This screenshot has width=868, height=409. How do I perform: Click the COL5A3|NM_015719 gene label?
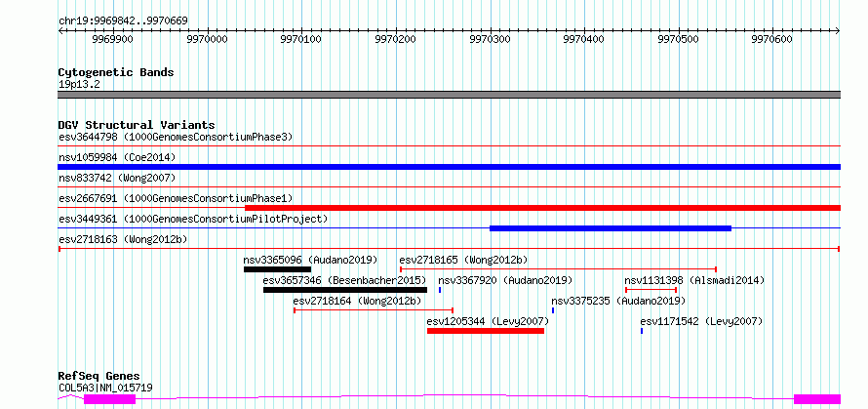click(105, 388)
